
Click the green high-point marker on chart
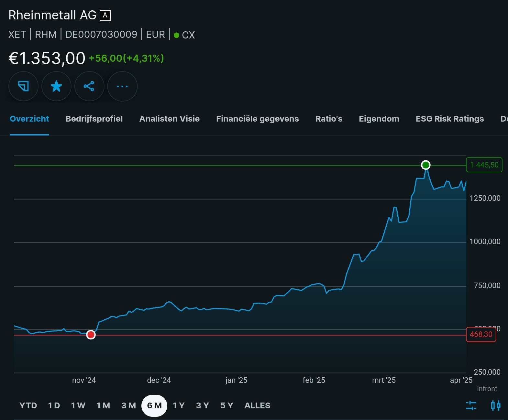click(425, 165)
